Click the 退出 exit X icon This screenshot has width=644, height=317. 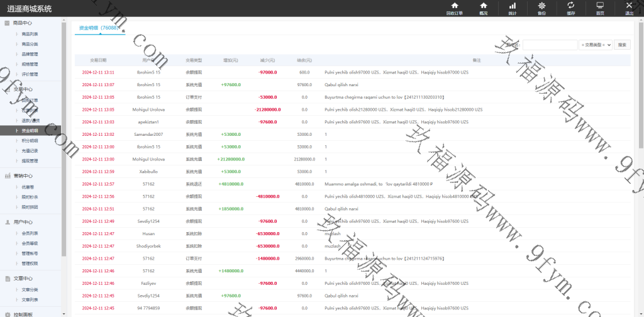[629, 8]
